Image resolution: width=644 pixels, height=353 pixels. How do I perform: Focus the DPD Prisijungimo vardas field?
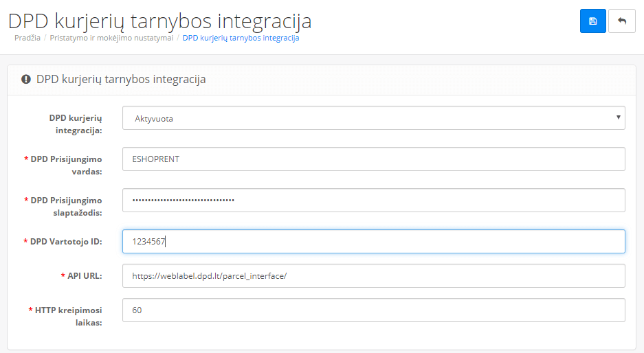coord(373,159)
